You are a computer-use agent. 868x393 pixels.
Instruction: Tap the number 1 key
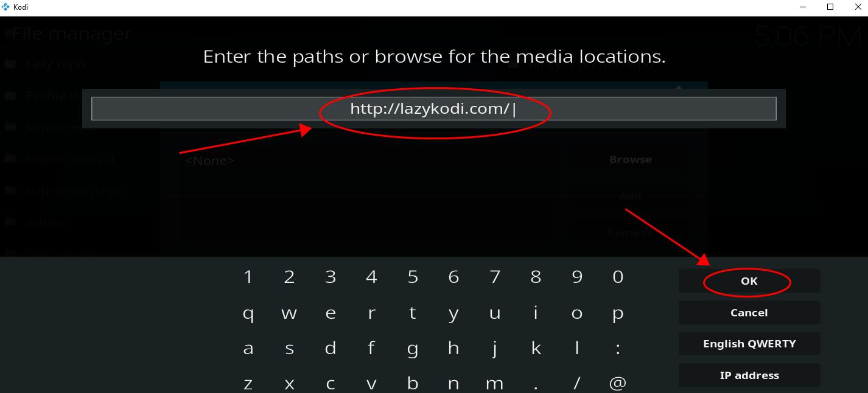click(x=248, y=277)
